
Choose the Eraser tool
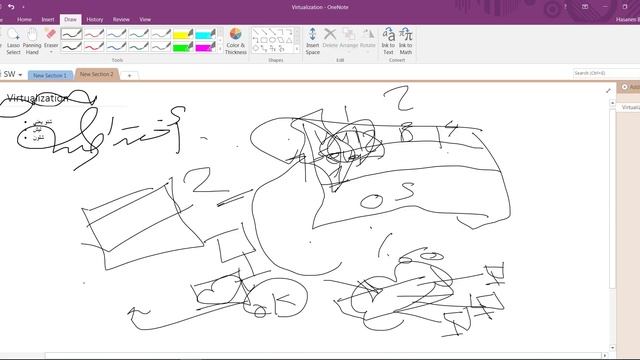click(x=51, y=38)
